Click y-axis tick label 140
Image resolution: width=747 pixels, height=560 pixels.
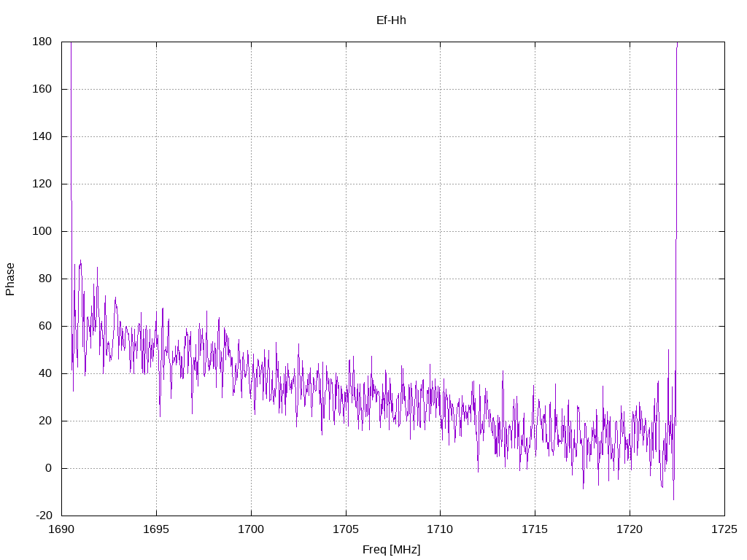[42, 136]
